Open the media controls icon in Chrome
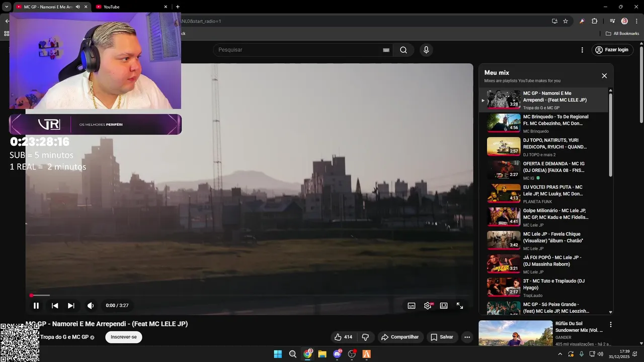This screenshot has height=362, width=644. click(x=612, y=21)
